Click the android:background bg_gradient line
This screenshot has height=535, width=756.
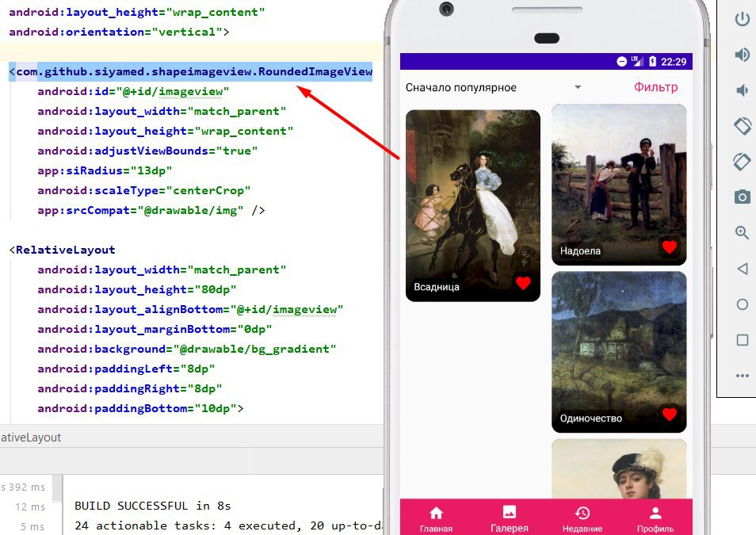click(x=186, y=349)
